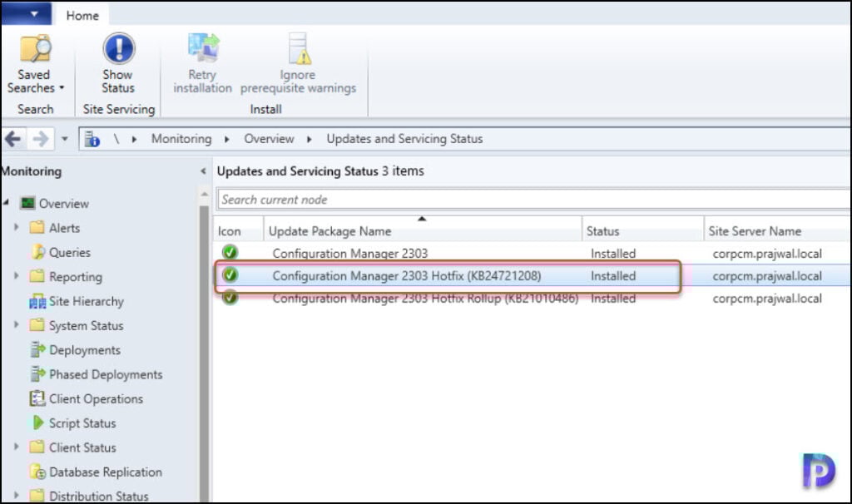
Task: Select the Home ribbon tab
Action: click(82, 15)
